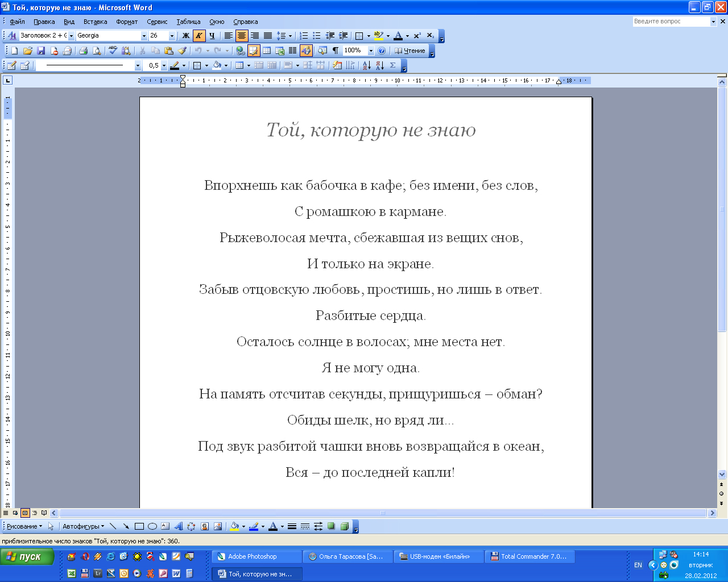Image resolution: width=728 pixels, height=582 pixels.
Task: Insert a text box from Drawing toolbar
Action: (165, 526)
